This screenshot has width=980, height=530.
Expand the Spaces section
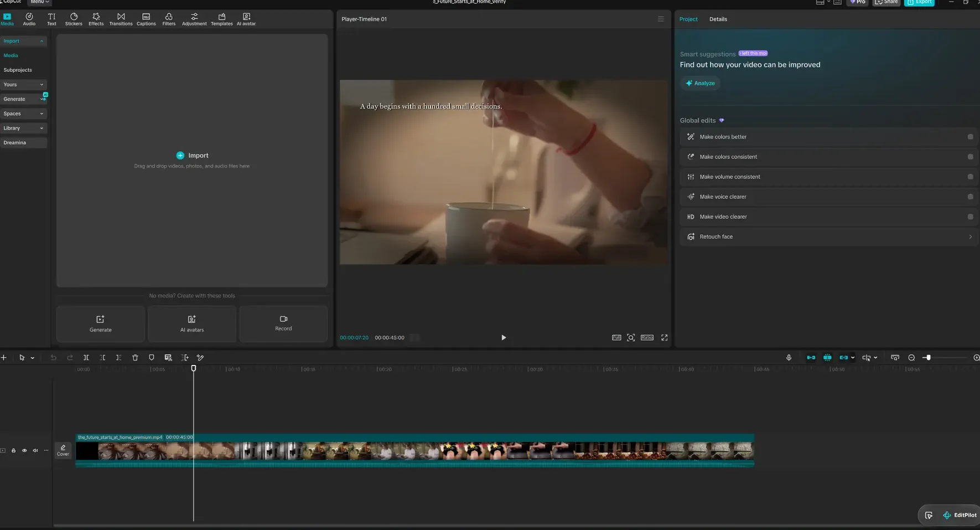click(x=42, y=114)
